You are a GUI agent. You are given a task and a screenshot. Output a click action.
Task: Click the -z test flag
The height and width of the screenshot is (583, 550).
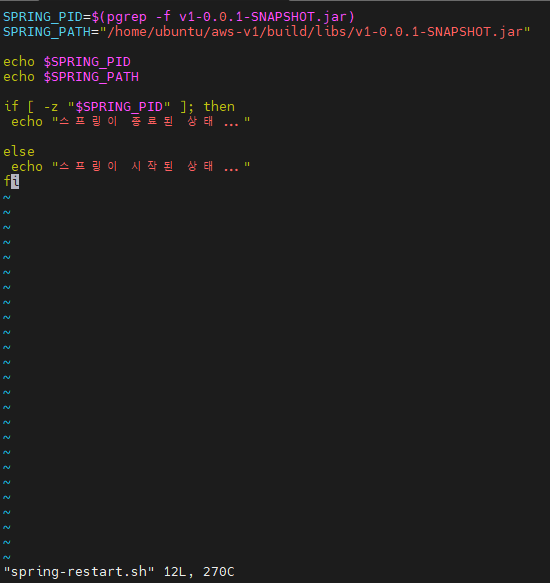[51, 107]
